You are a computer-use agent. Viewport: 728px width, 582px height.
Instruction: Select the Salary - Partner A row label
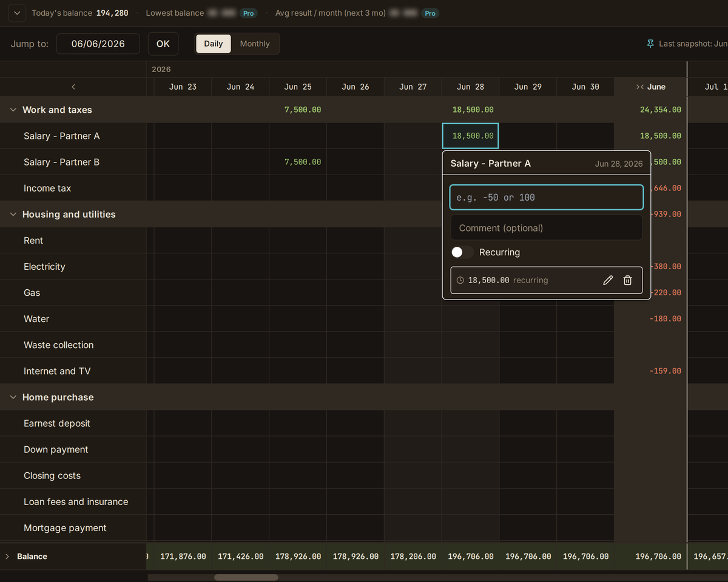pos(61,136)
